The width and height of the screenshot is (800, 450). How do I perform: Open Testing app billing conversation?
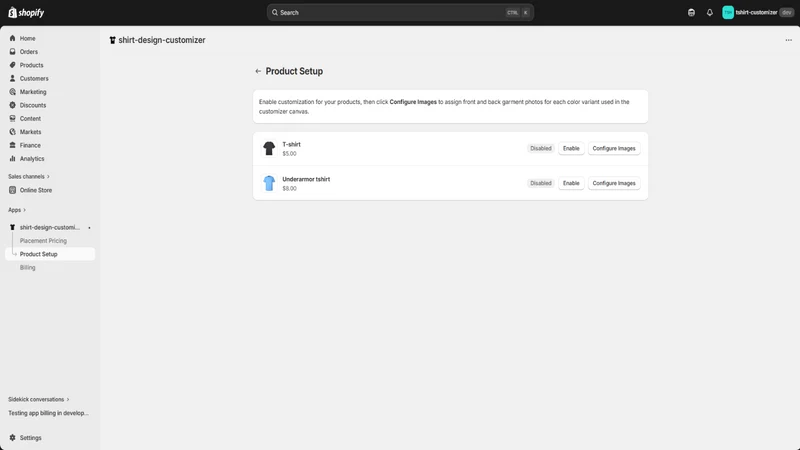[x=48, y=413]
